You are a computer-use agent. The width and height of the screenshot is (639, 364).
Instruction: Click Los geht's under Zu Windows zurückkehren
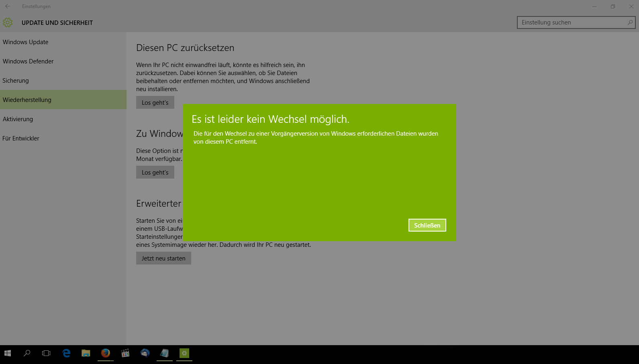[155, 172]
